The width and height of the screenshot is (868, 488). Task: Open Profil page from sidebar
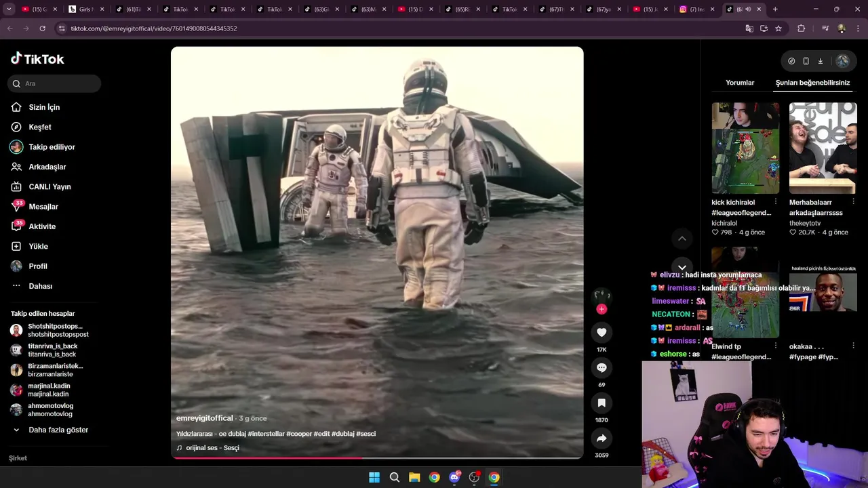coord(38,266)
